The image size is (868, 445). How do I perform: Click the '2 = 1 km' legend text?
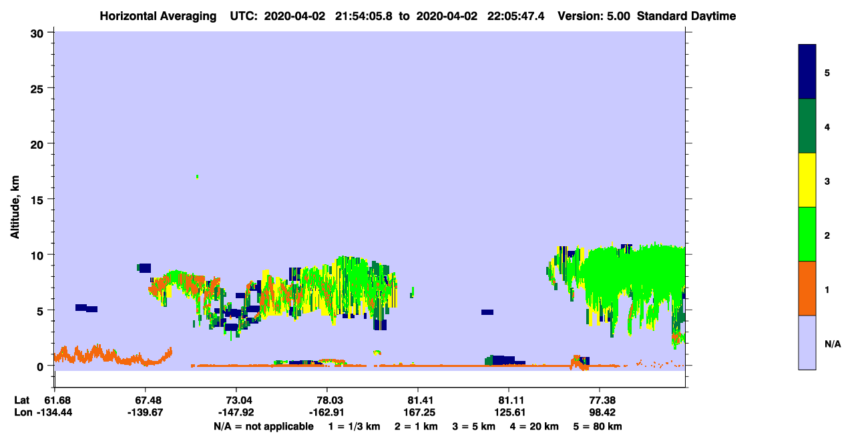coord(416,426)
